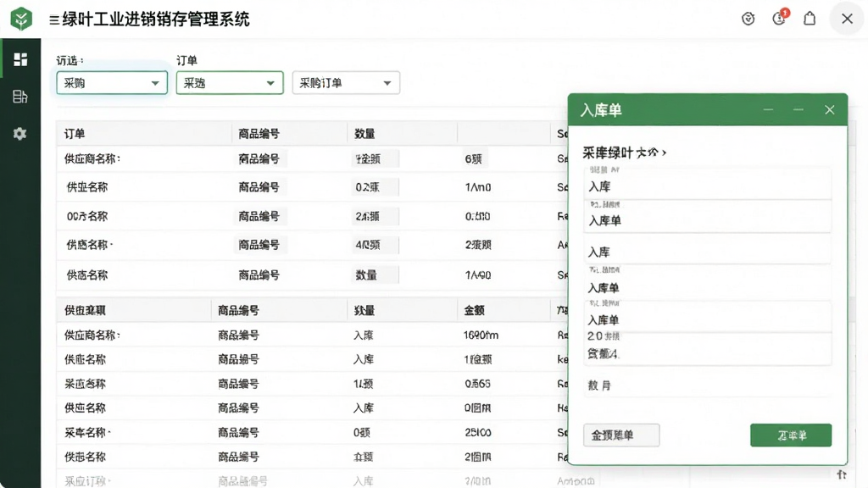The width and height of the screenshot is (868, 488).
Task: Click the topmost 入库 field in the dialog
Action: click(x=708, y=184)
